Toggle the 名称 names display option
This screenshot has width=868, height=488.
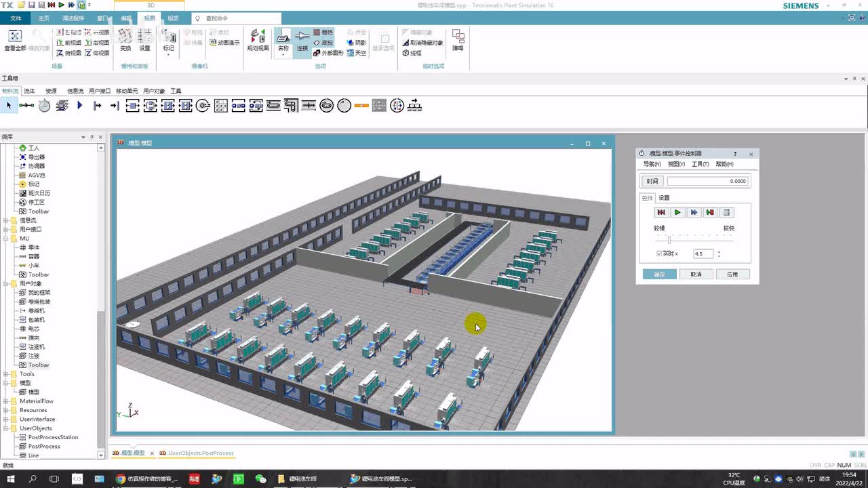(x=283, y=42)
